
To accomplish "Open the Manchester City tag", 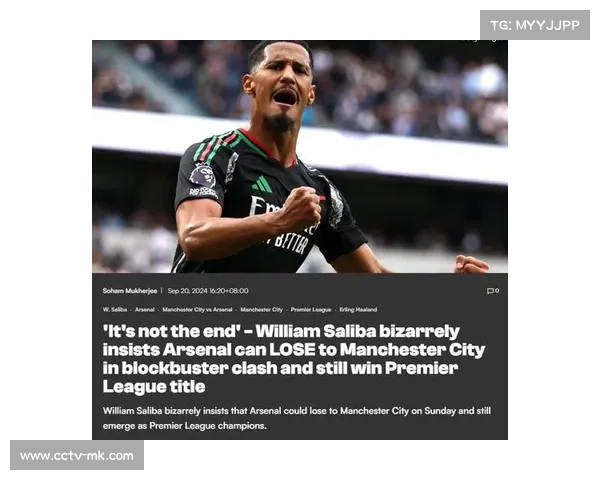I will click(261, 310).
